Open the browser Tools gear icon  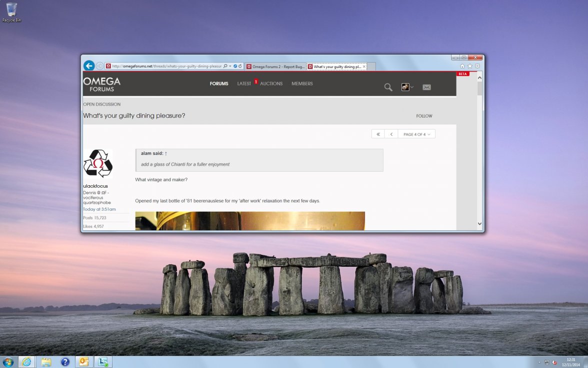coord(476,66)
